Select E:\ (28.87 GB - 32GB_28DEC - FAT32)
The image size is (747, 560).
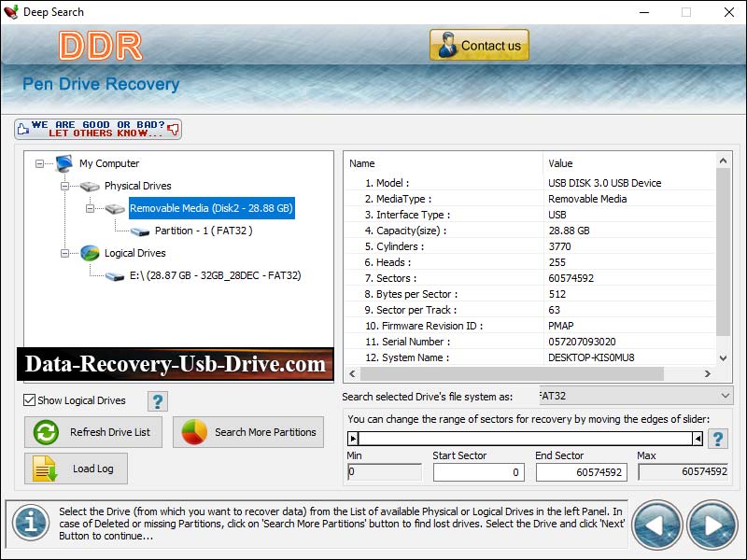click(216, 275)
